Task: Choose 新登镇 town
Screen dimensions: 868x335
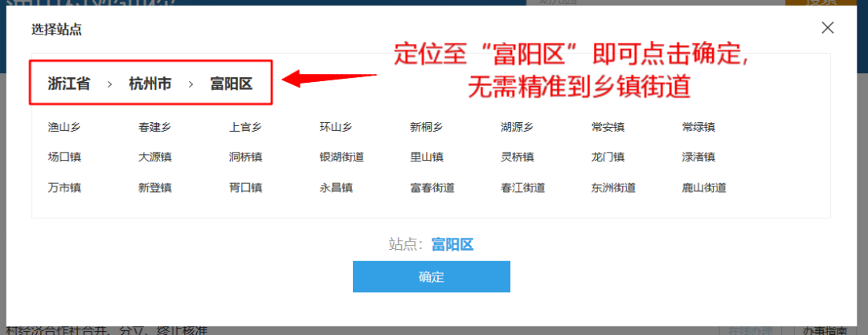Action: [x=155, y=188]
